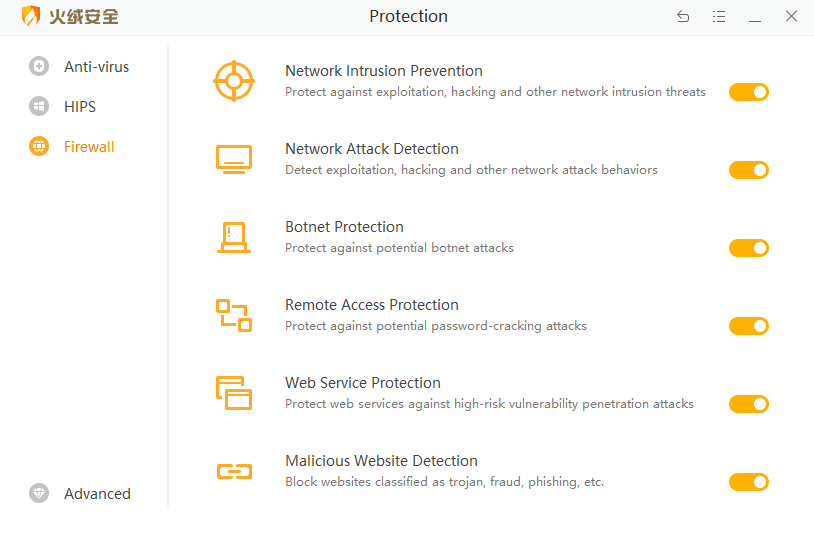Screen dimensions: 814x534
Task: Select the Firewall sidebar tab
Action: pyautogui.click(x=89, y=147)
